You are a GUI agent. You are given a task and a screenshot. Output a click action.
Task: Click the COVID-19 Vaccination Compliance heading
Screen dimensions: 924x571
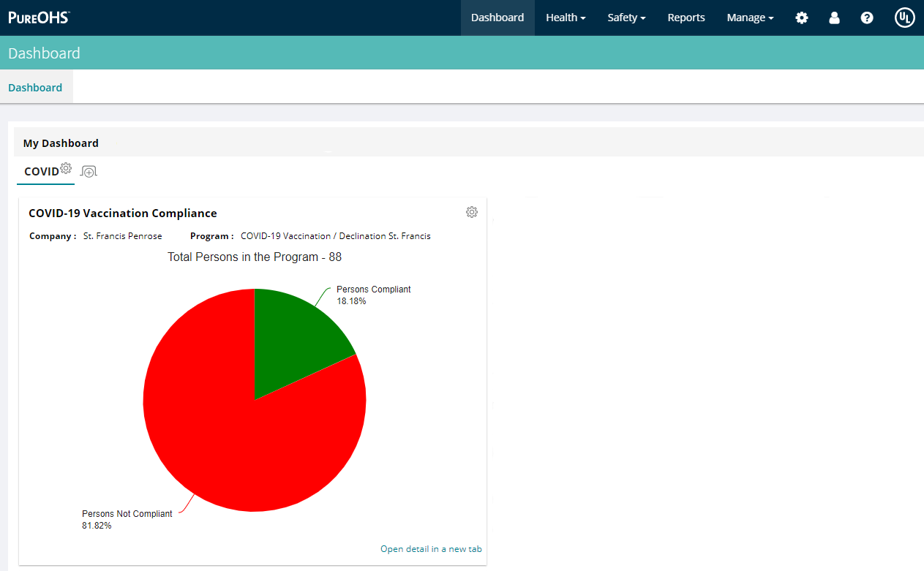123,213
